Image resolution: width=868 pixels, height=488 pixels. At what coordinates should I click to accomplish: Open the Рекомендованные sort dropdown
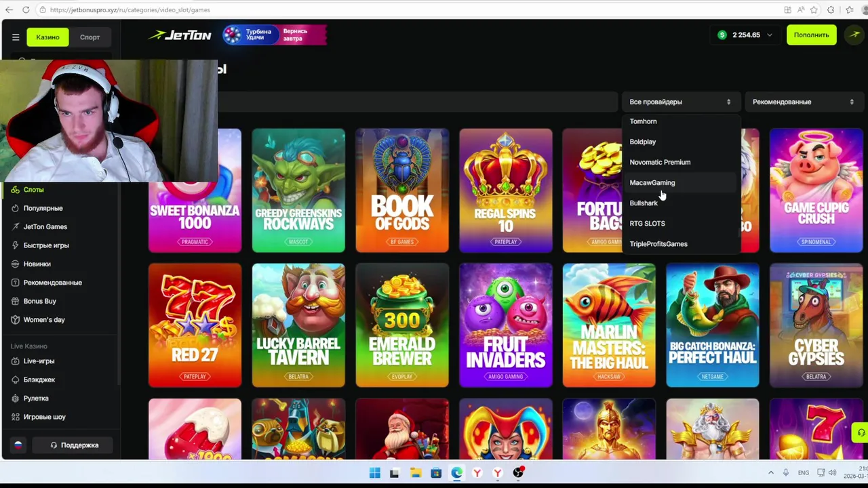pyautogui.click(x=804, y=102)
